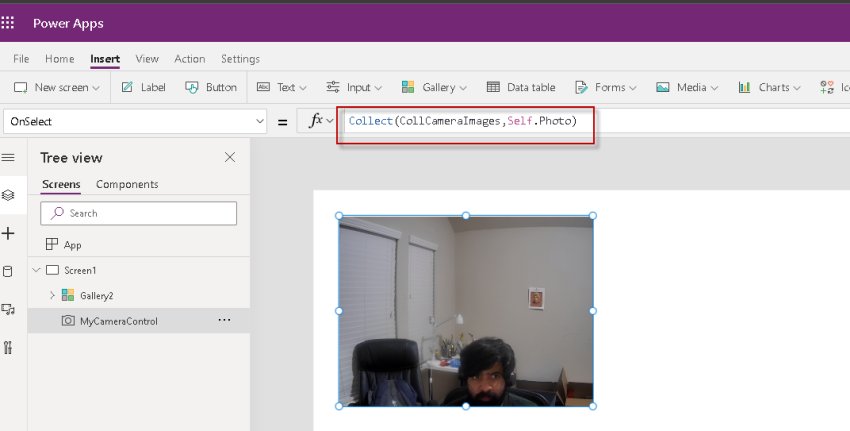Expand the Gallery2 tree node
Viewport: 850px width, 431px height.
click(x=52, y=295)
